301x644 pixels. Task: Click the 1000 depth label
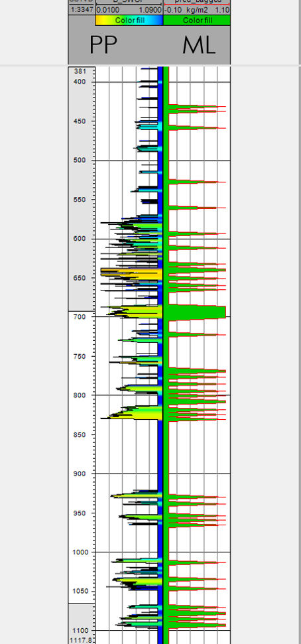click(x=80, y=552)
